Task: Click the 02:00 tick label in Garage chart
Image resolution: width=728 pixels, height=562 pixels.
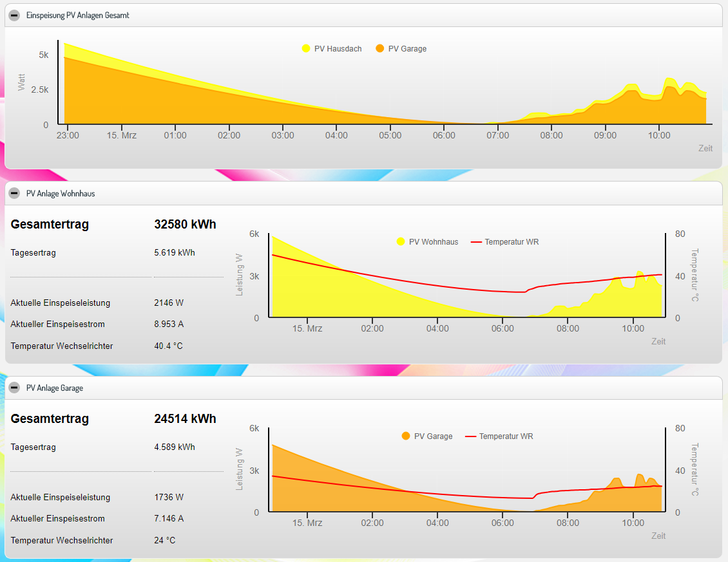Action: point(372,523)
